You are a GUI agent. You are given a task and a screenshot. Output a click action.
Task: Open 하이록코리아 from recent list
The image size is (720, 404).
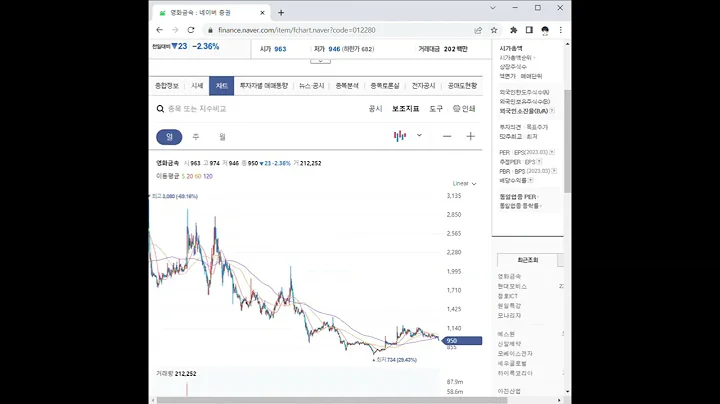pyautogui.click(x=515, y=373)
